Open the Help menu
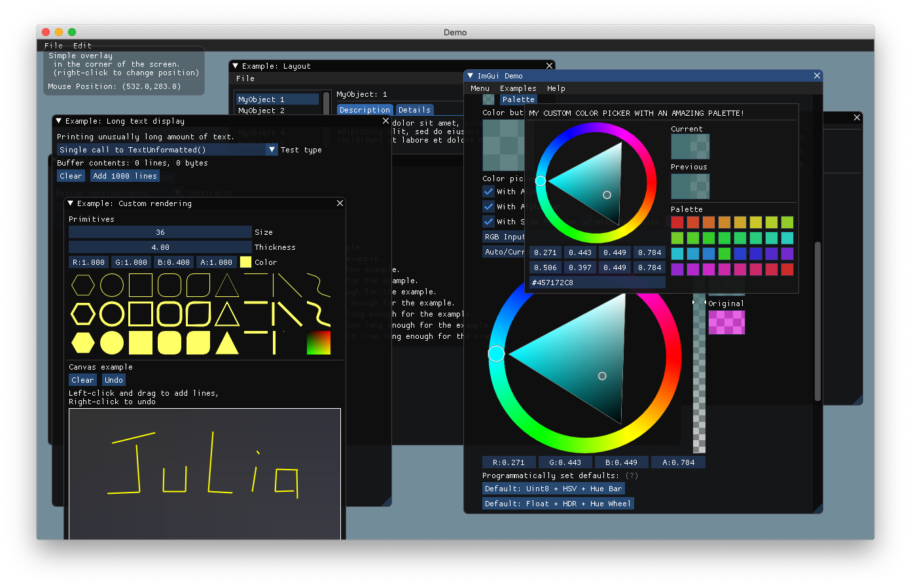 tap(556, 88)
